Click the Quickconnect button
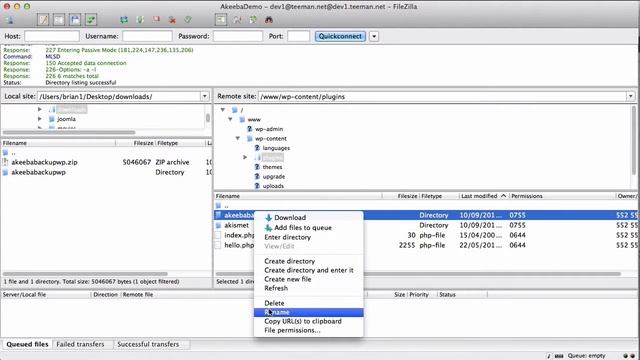This screenshot has height=360, width=640. [x=340, y=36]
